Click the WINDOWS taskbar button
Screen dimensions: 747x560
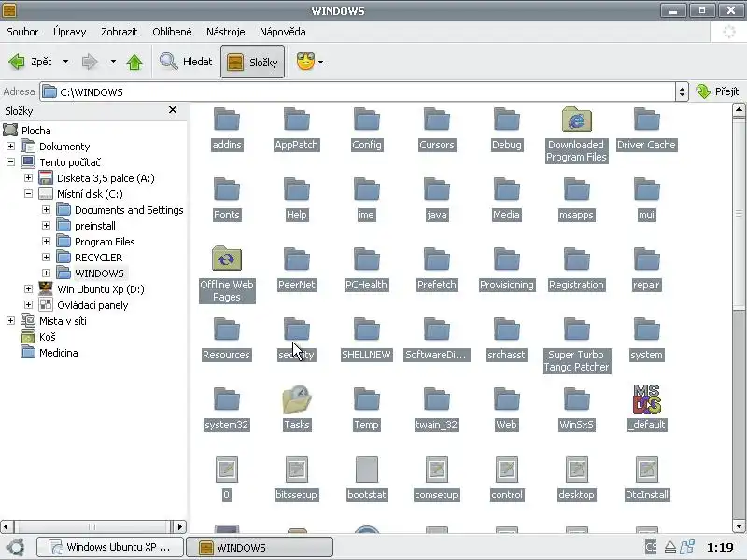click(260, 547)
